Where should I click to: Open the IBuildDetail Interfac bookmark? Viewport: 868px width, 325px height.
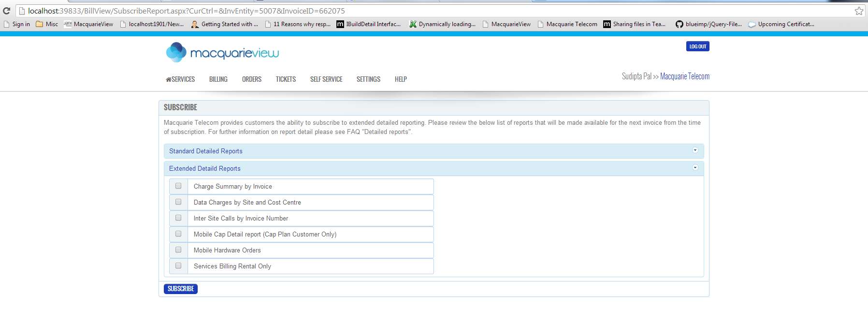[368, 24]
